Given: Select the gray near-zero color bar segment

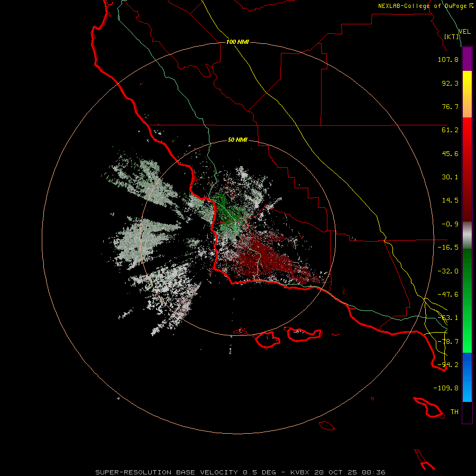Looking at the screenshot, I should [467, 235].
